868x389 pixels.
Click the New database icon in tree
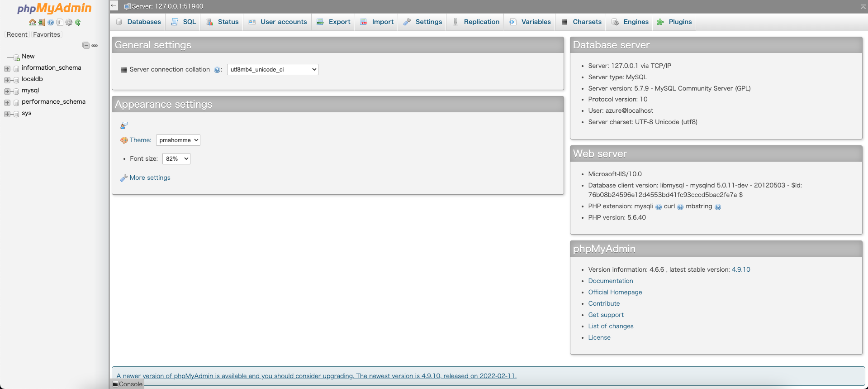[x=17, y=57]
